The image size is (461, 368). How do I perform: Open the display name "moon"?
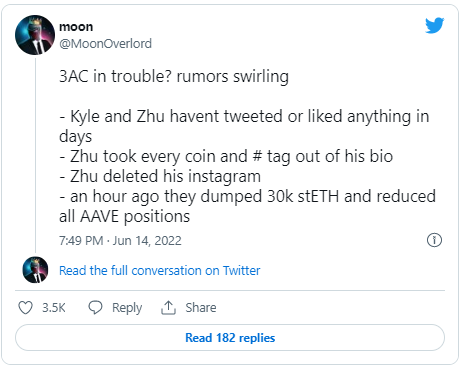pyautogui.click(x=76, y=27)
